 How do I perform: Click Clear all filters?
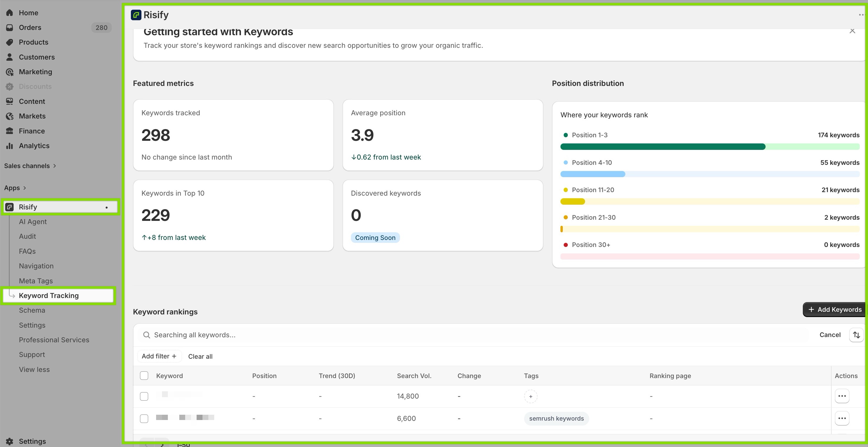[x=200, y=356]
